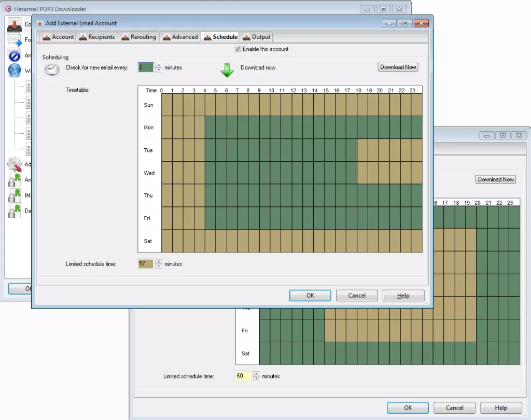Click the blue blocked-circle icon in sidebar

pos(15,55)
